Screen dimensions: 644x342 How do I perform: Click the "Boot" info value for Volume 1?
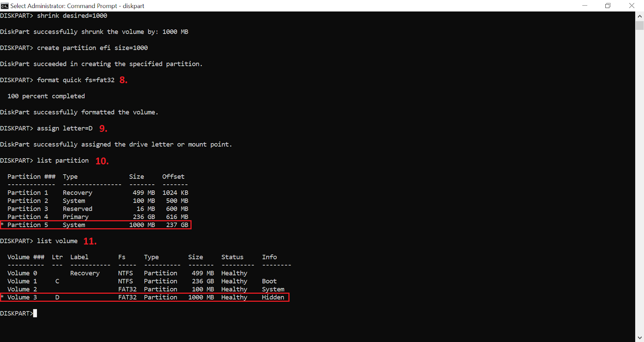[x=269, y=281]
